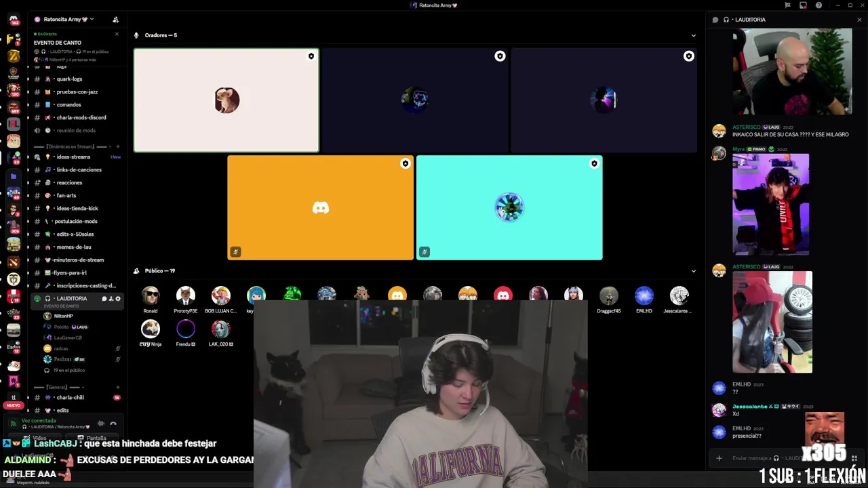Select audience member BOB LUJAN
The image size is (868, 488).
(x=221, y=300)
